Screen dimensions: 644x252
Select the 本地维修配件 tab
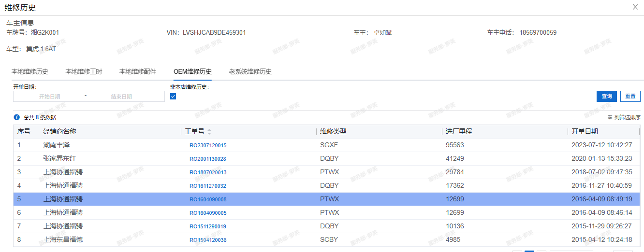138,71
